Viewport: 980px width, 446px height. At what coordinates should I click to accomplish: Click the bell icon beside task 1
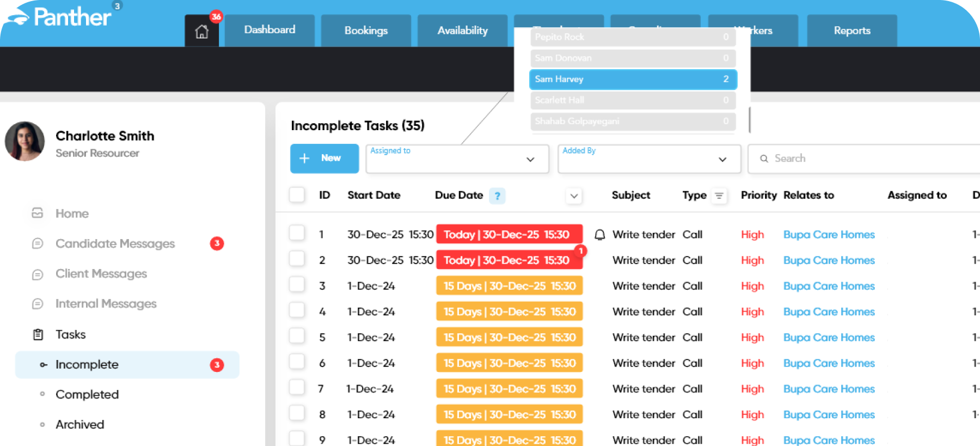(x=599, y=235)
